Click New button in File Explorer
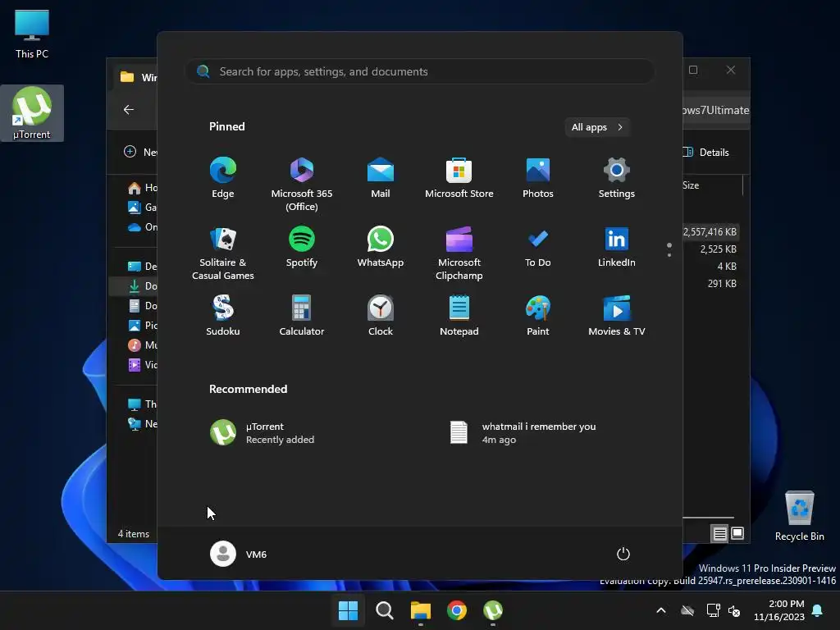The width and height of the screenshot is (840, 630). point(140,152)
